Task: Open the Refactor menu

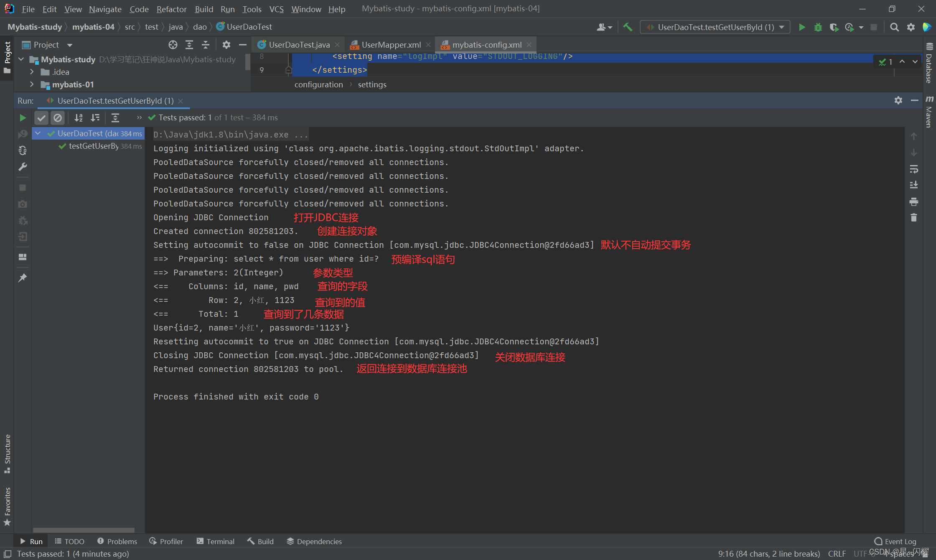Action: click(x=171, y=9)
